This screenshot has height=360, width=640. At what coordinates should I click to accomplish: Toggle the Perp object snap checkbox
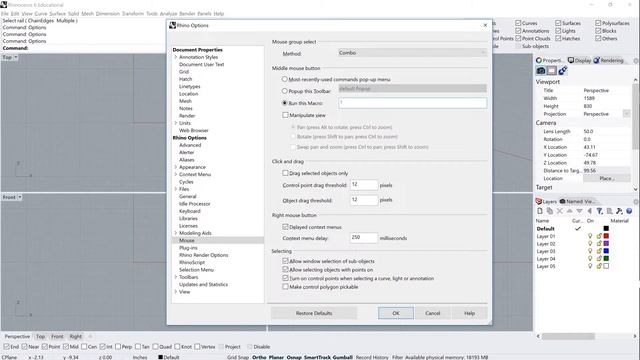coord(118,347)
